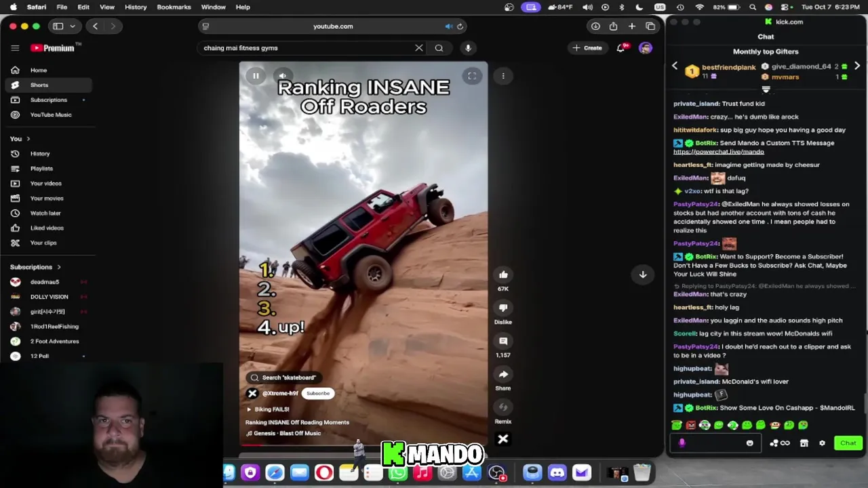Expand the Subscriptions section header

pos(35,267)
